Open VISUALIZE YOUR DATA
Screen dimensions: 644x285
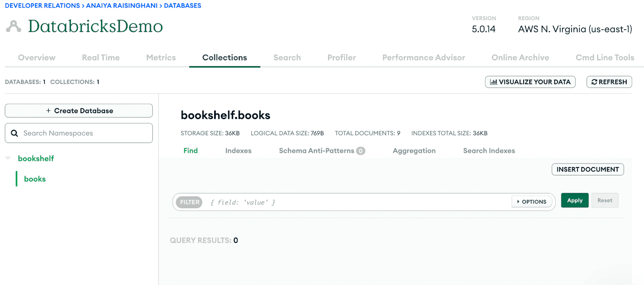530,82
